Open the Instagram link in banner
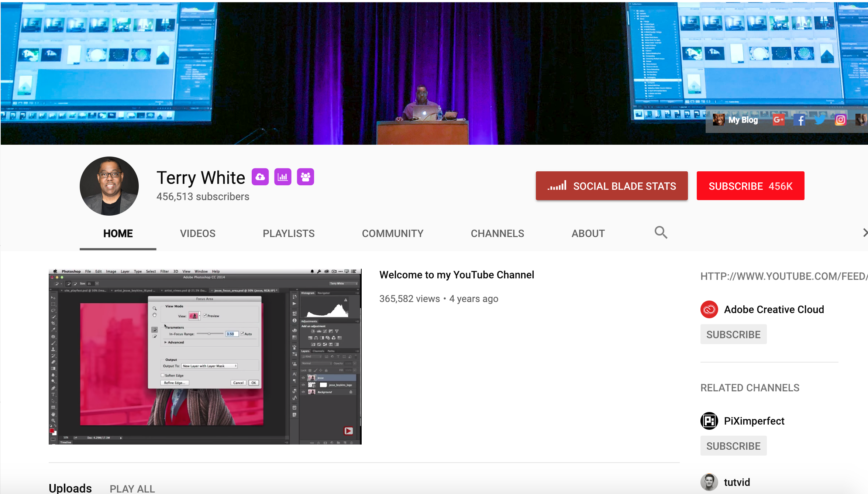The height and width of the screenshot is (494, 868). coord(840,120)
